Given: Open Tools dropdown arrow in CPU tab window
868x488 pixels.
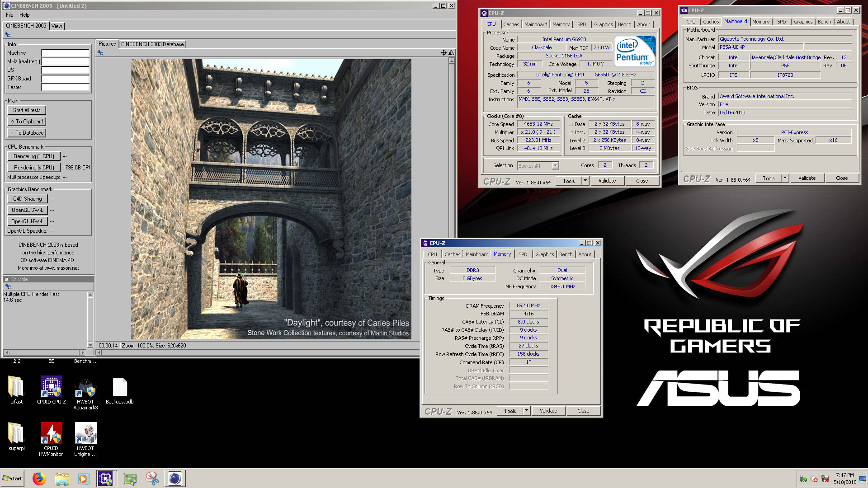Looking at the screenshot, I should tap(585, 181).
